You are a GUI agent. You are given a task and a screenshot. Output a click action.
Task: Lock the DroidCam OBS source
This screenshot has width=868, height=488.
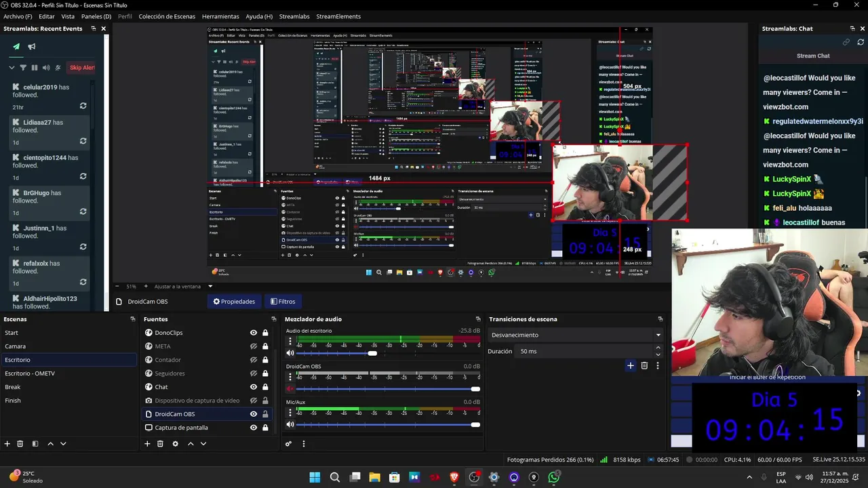[265, 414]
